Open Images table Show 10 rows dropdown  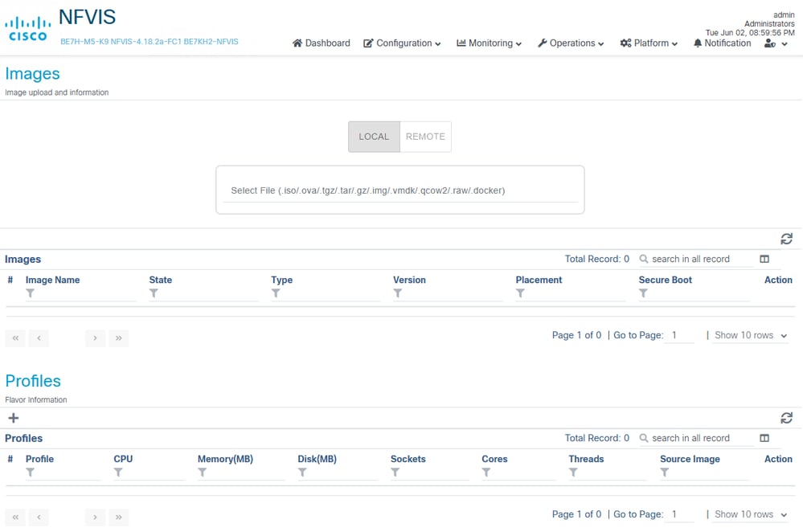point(751,335)
